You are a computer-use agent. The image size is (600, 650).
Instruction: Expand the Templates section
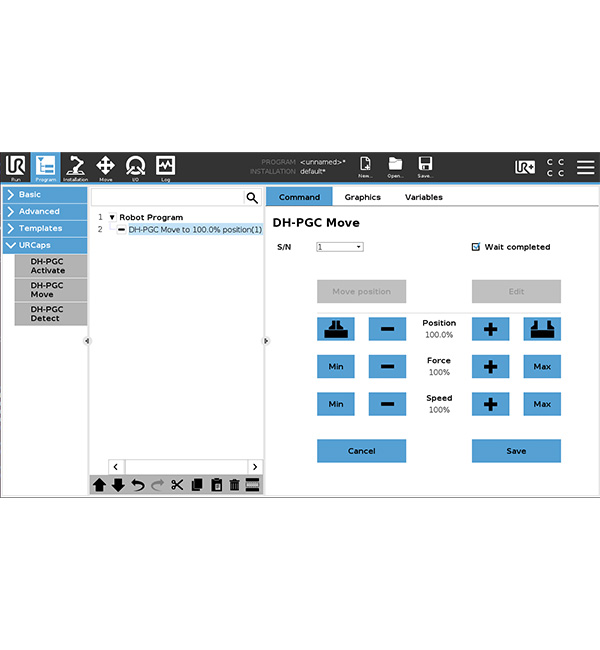coord(45,228)
